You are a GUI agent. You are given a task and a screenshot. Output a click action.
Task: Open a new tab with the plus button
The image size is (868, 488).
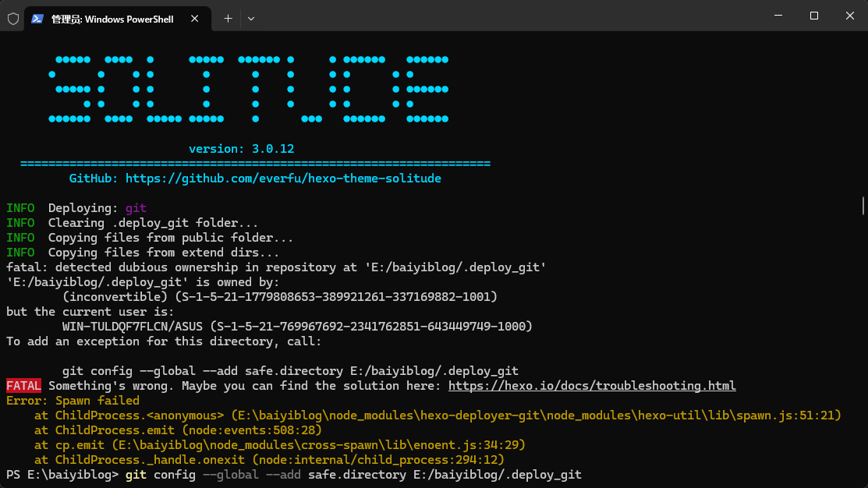coord(228,18)
